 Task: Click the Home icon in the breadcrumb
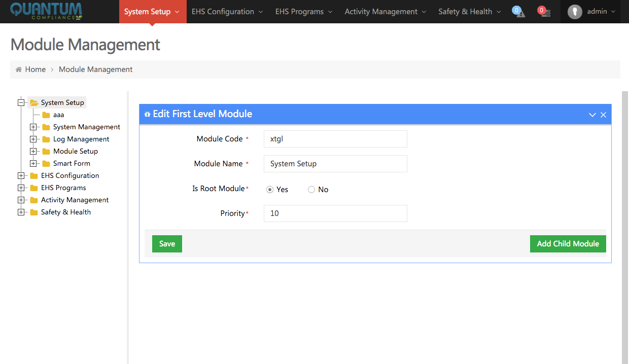click(19, 69)
